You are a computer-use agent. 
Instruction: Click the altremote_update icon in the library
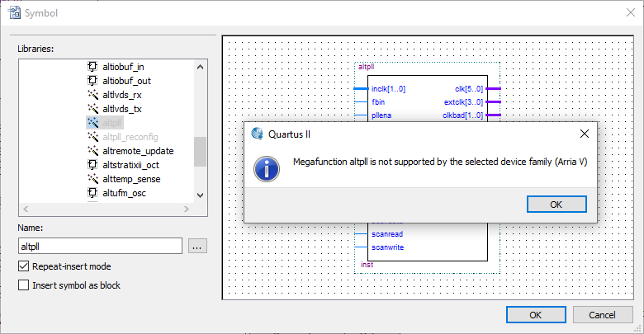92,151
